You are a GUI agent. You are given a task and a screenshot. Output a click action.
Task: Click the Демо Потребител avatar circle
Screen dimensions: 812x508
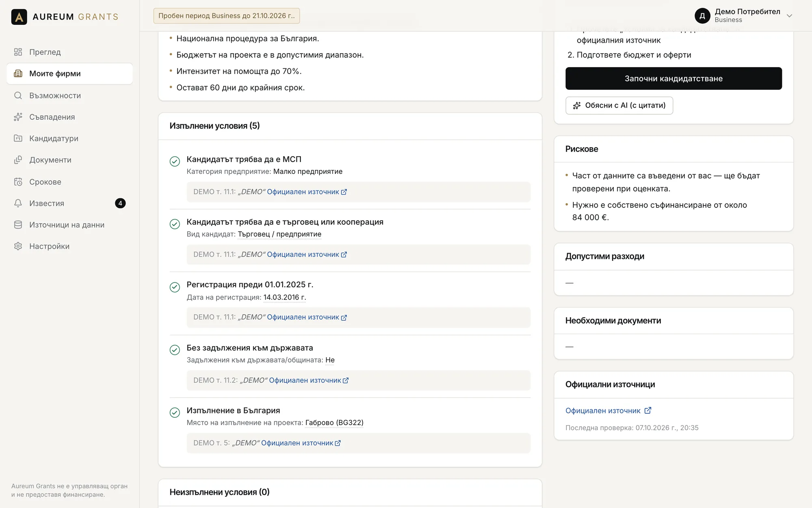point(702,16)
